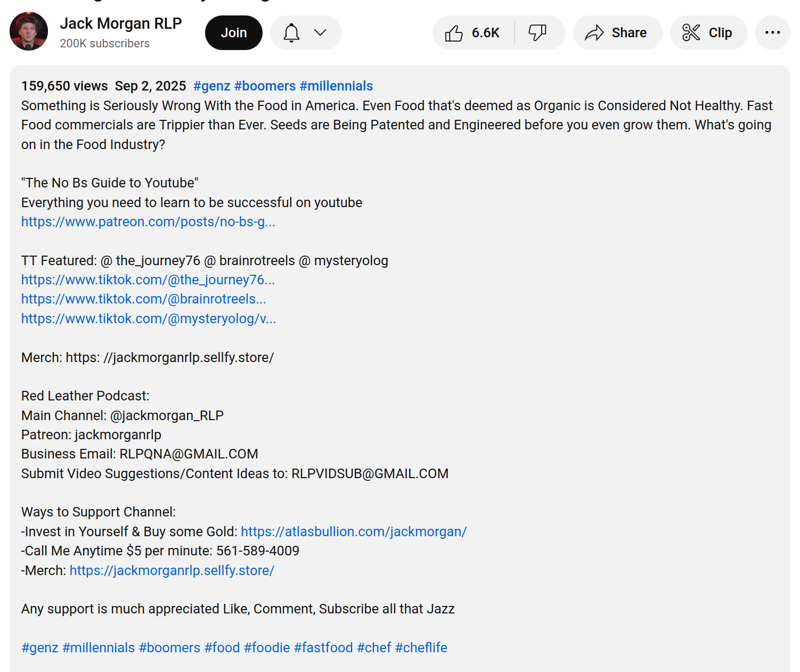Expand the notification preferences chevron

pyautogui.click(x=320, y=33)
